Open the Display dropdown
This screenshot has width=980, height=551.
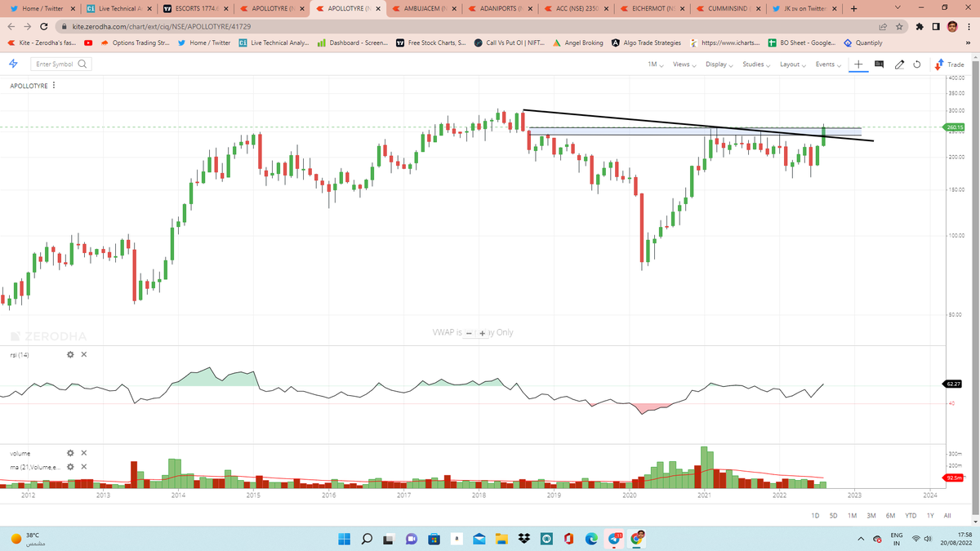719,64
